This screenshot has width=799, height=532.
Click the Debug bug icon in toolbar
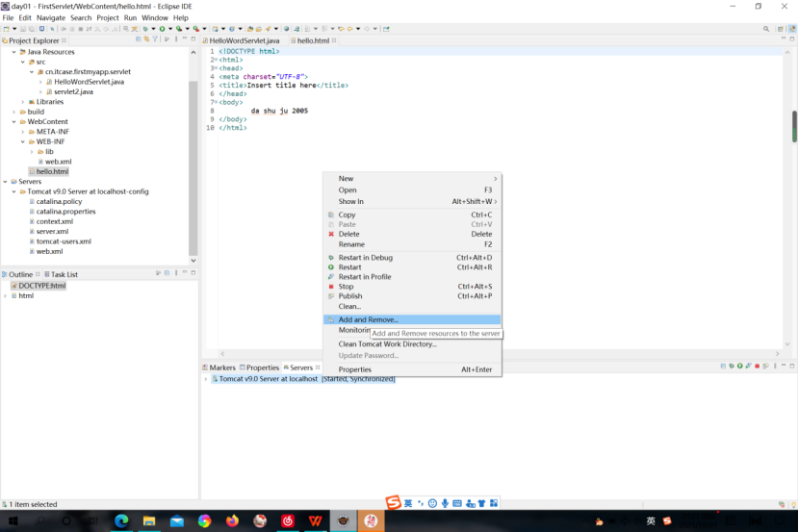pos(145,29)
